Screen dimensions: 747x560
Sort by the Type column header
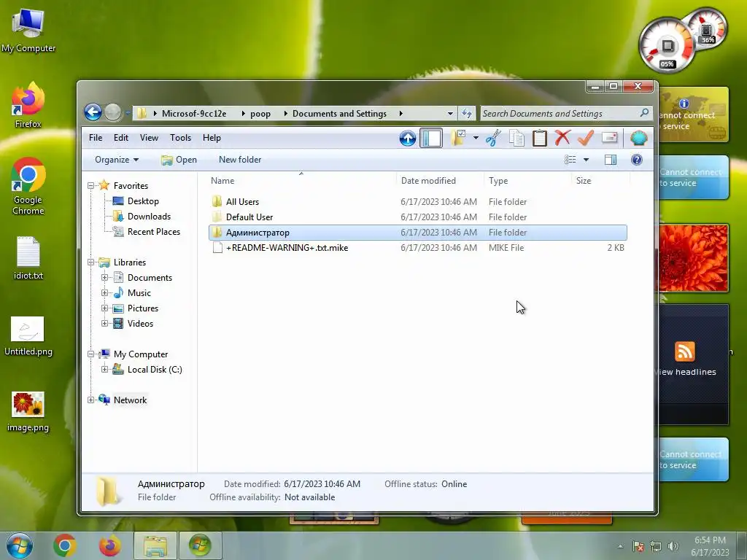pos(527,181)
